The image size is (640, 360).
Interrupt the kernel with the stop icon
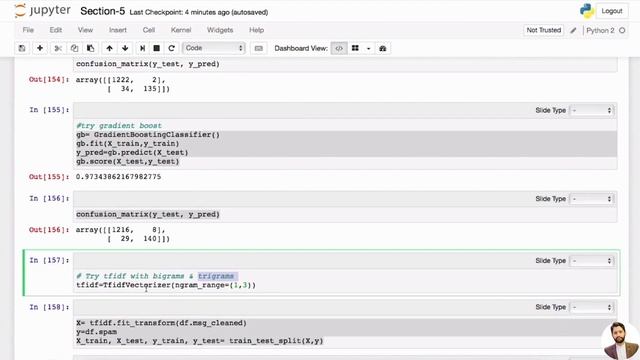[156, 48]
